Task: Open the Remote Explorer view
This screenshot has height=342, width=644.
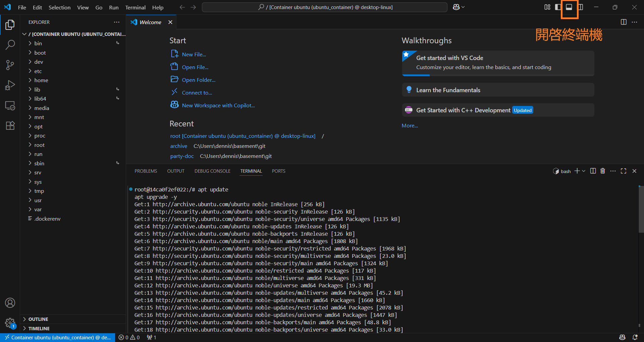Action: coord(10,106)
